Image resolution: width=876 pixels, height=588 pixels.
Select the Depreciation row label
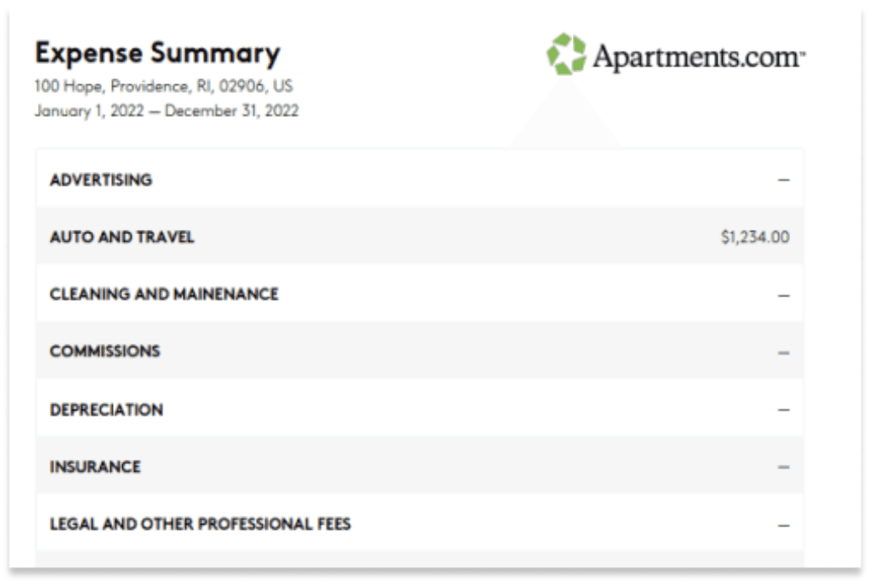pyautogui.click(x=107, y=409)
